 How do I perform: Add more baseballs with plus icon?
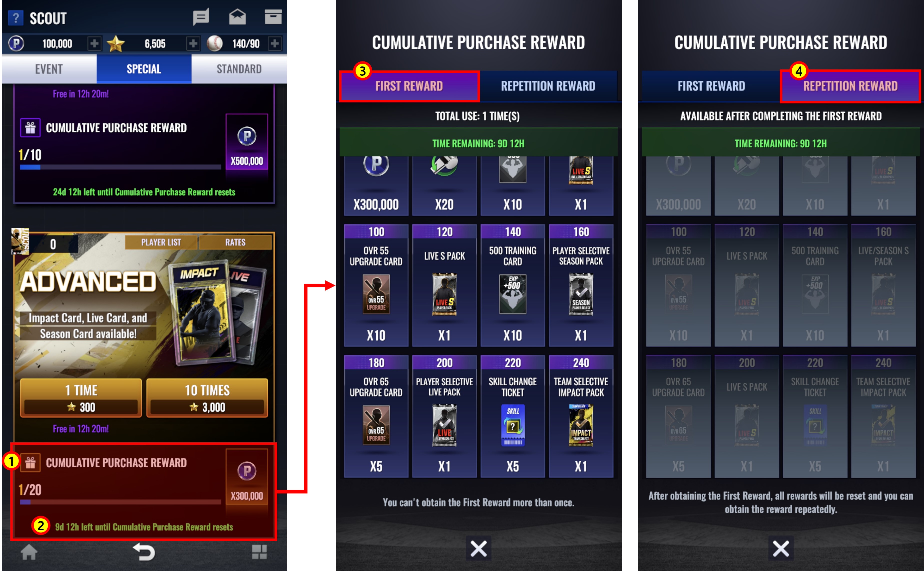275,43
